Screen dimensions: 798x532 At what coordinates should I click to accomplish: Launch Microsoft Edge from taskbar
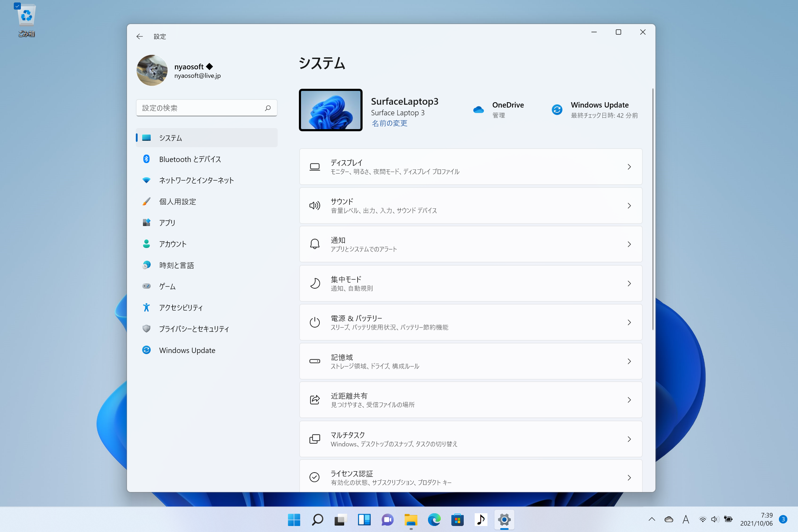point(434,520)
